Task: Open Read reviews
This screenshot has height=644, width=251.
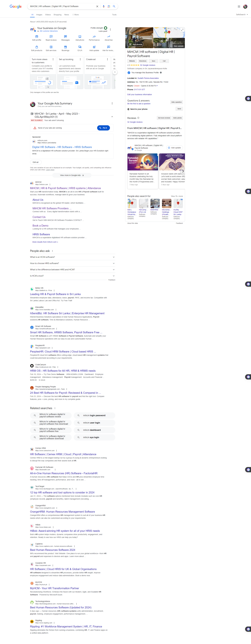Action: pos(51,38)
